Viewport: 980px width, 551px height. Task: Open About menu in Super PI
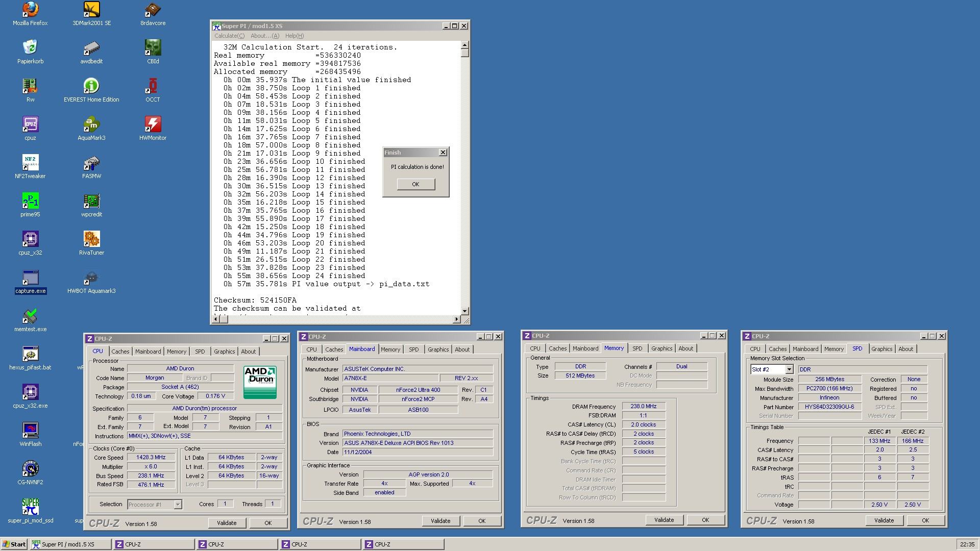point(265,36)
